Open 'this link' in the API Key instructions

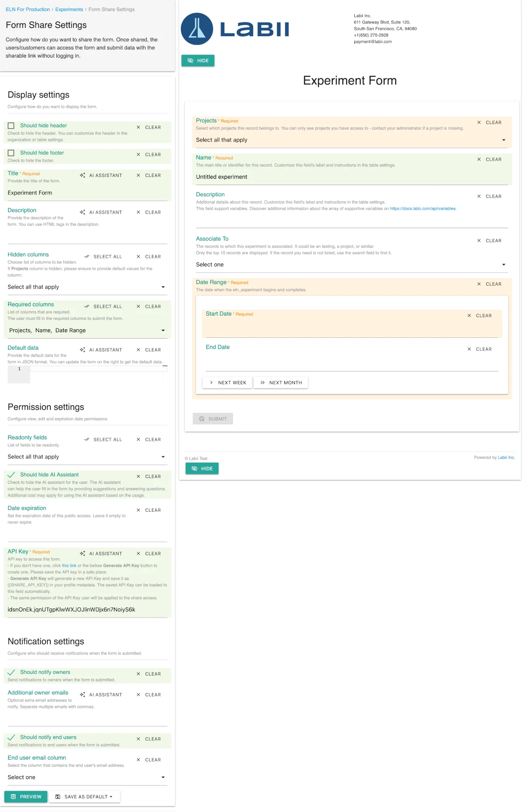69,566
